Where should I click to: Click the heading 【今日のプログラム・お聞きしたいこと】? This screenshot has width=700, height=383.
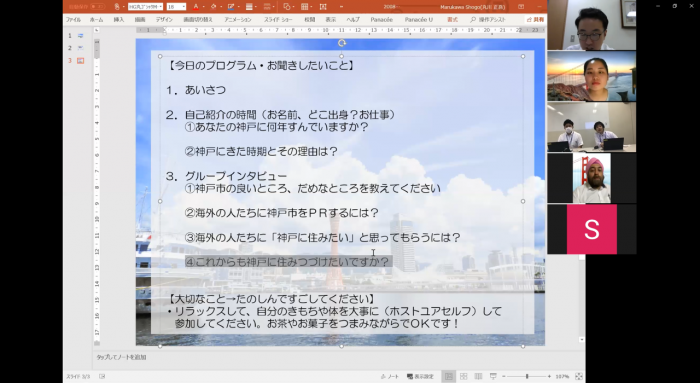coord(262,66)
